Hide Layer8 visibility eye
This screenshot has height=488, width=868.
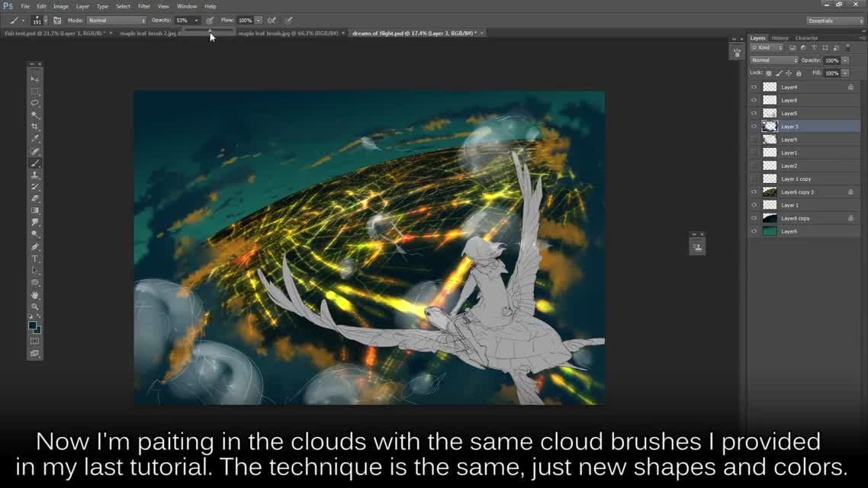click(754, 100)
